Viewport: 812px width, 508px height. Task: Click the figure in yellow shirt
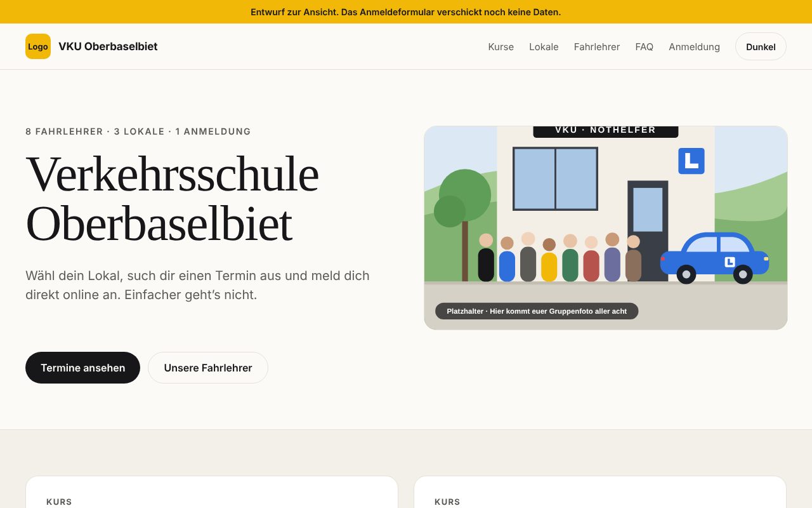[x=549, y=260]
